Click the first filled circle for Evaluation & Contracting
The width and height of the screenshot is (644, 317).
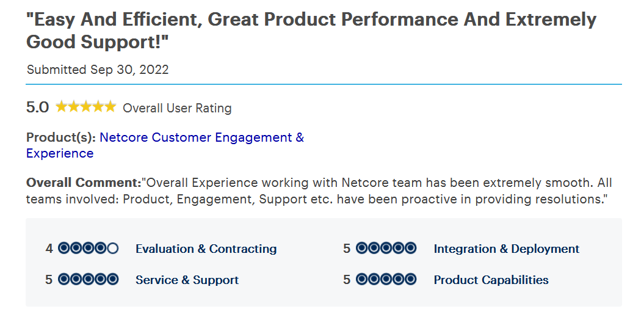[64, 249]
